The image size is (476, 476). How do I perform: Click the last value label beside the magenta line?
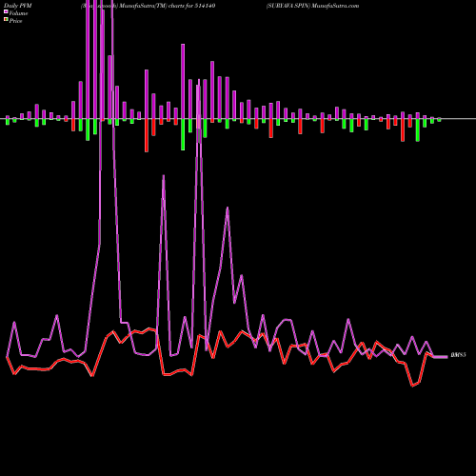click(x=458, y=355)
